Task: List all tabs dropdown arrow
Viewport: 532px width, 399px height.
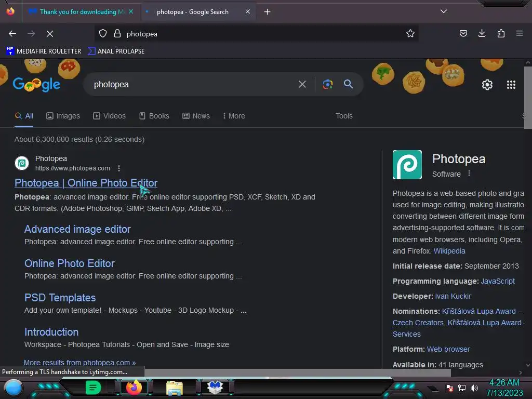Action: 444,11
